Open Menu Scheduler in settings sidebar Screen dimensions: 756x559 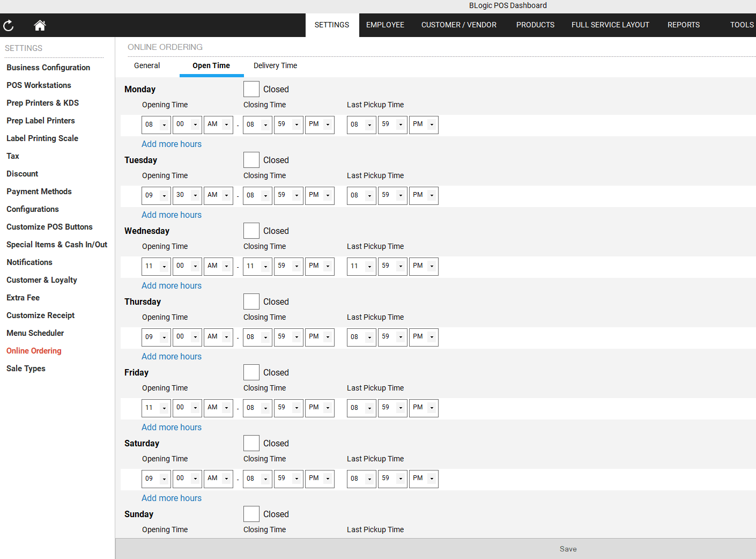click(x=35, y=333)
